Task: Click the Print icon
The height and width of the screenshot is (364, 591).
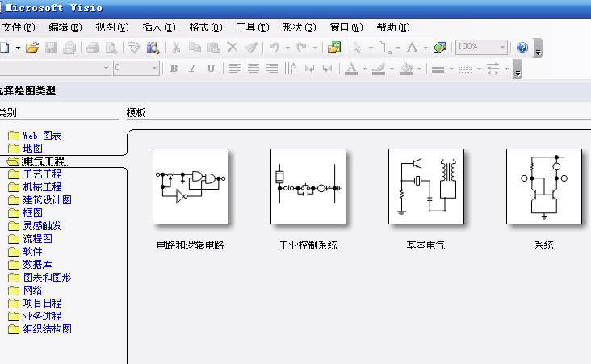Action: coord(92,48)
